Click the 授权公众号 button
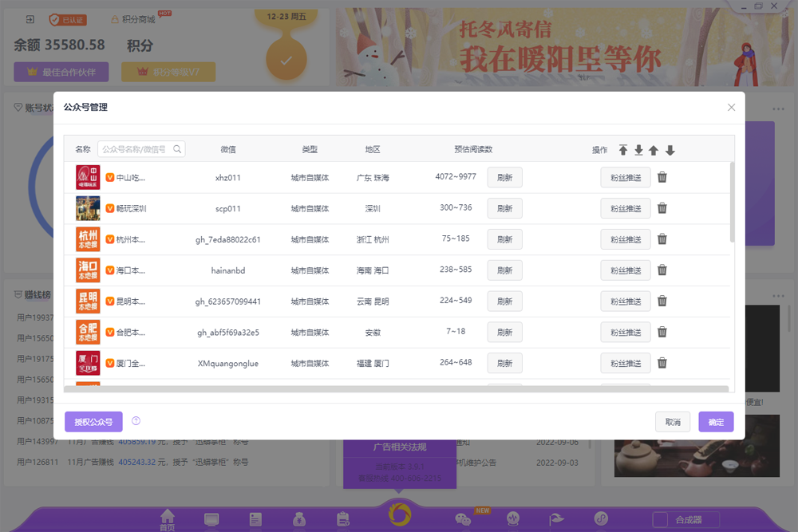 click(x=93, y=421)
